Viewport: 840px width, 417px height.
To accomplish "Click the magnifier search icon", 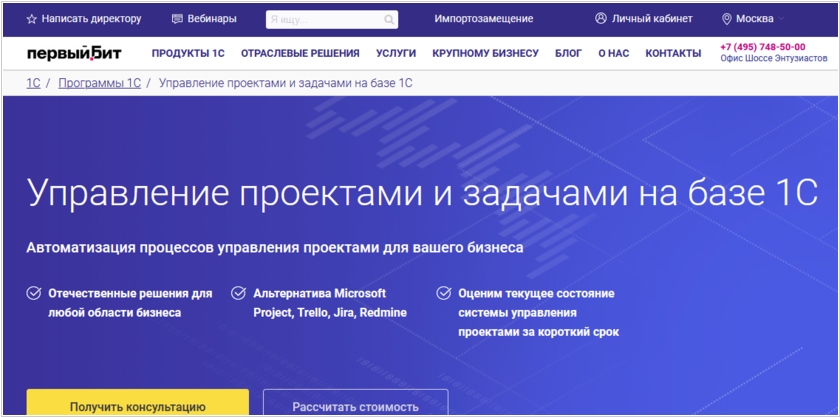I will [389, 20].
